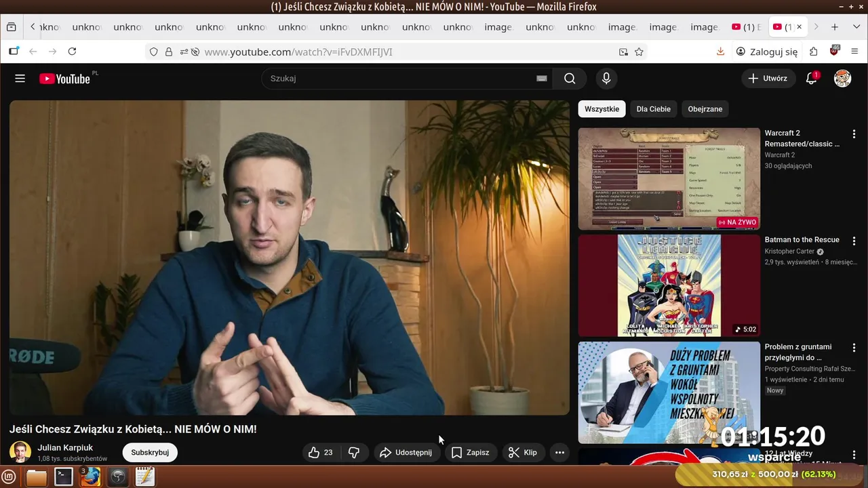Open the Utwórz create menu

pyautogui.click(x=768, y=79)
